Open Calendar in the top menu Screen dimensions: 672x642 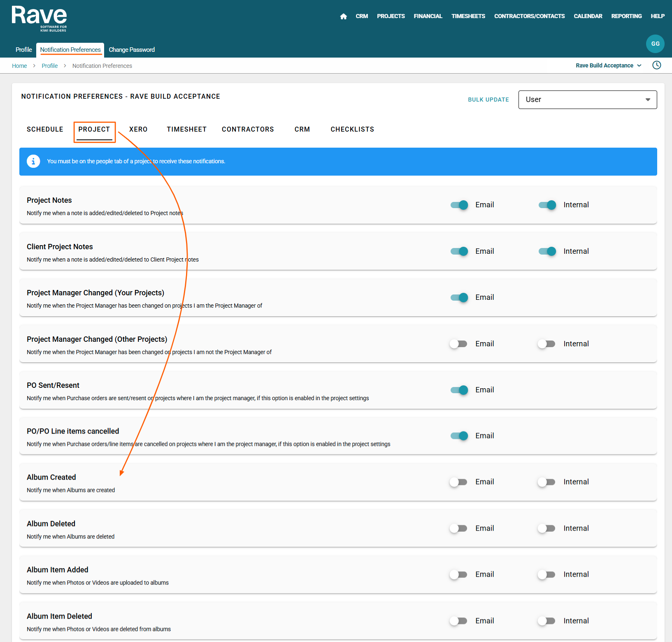[588, 16]
